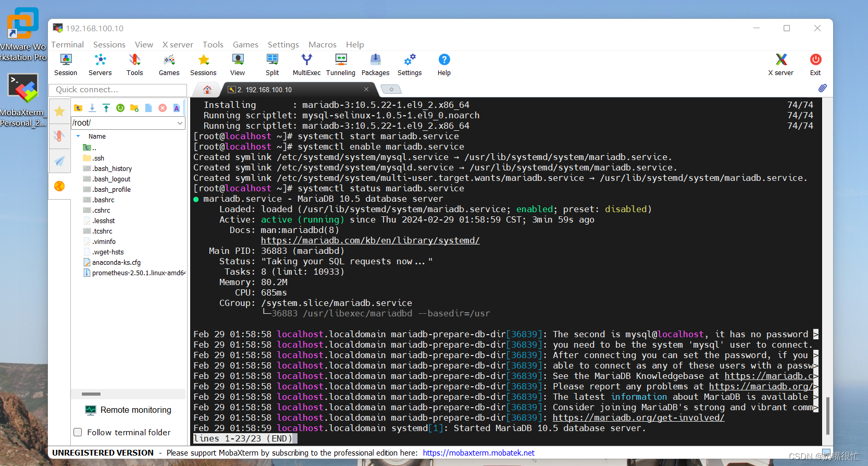Viewport: 868px width, 466px height.
Task: Click the red Exit power icon
Action: [815, 65]
